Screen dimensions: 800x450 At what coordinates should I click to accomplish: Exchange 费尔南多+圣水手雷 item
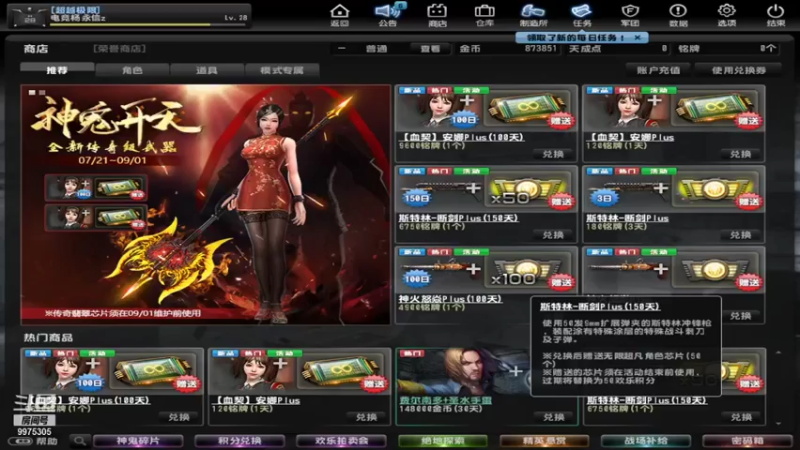553,417
